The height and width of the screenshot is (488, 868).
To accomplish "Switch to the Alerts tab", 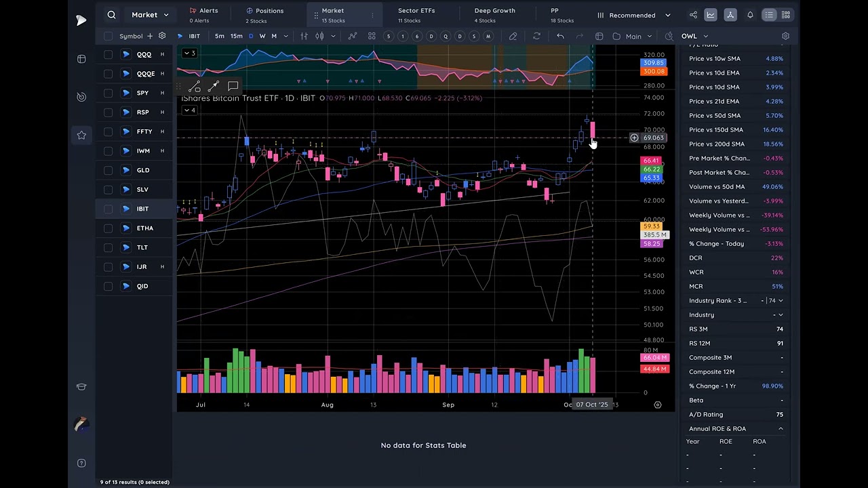I will (204, 15).
